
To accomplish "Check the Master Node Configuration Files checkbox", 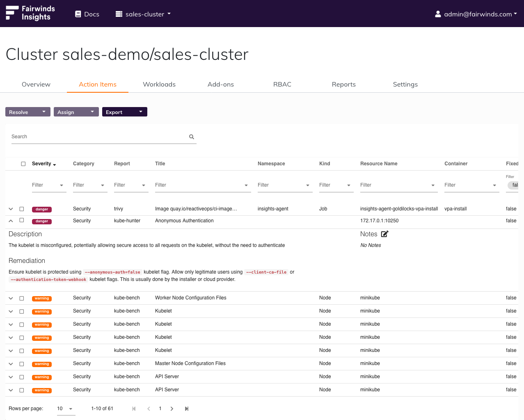I will pyautogui.click(x=22, y=364).
